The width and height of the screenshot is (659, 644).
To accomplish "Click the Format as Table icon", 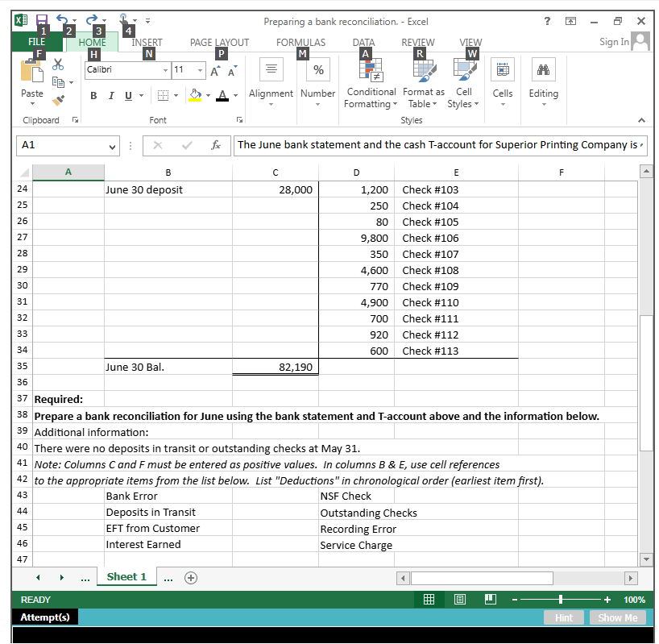I will (423, 81).
